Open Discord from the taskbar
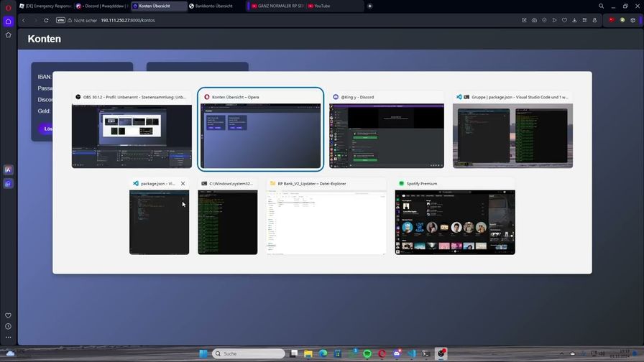644x362 pixels. (397, 353)
